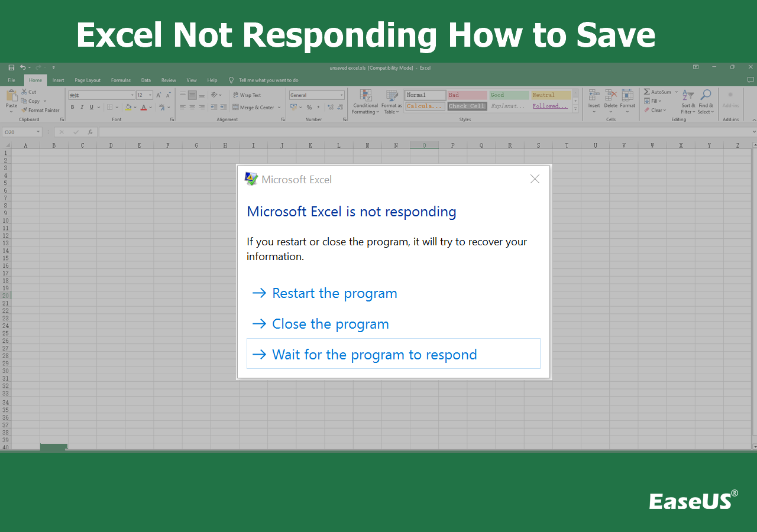
Task: Increase font size with the larger A
Action: pyautogui.click(x=158, y=95)
